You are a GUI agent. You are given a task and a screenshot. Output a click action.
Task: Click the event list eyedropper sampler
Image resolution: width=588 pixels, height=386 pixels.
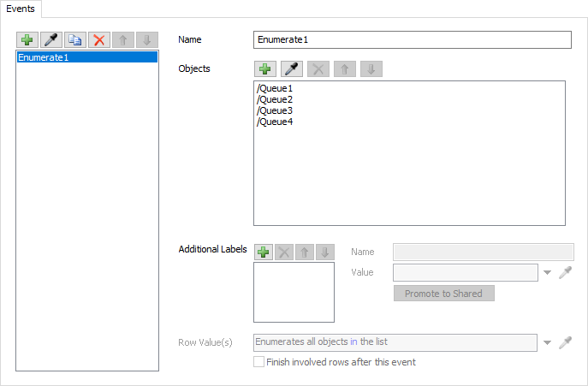pos(51,40)
